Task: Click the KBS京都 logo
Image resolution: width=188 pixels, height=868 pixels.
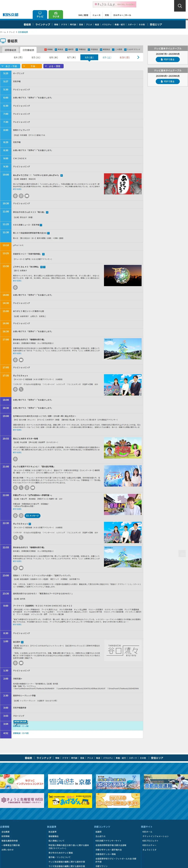Action: 10,14
